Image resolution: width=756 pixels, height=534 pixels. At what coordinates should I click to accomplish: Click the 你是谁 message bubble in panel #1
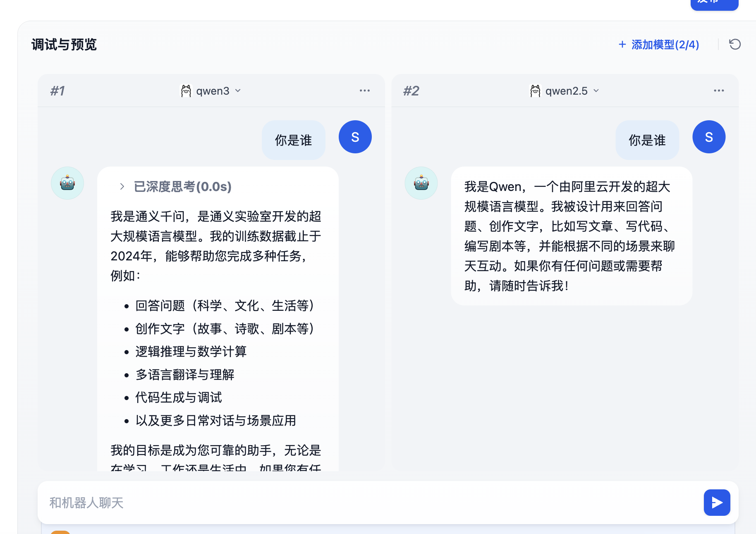[293, 140]
